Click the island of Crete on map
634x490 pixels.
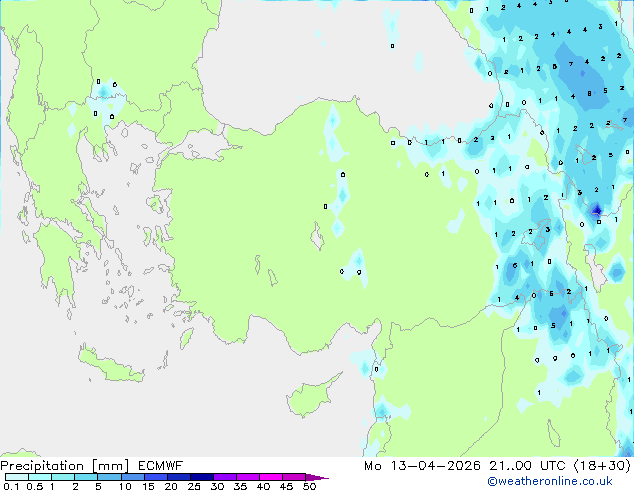[x=110, y=365]
